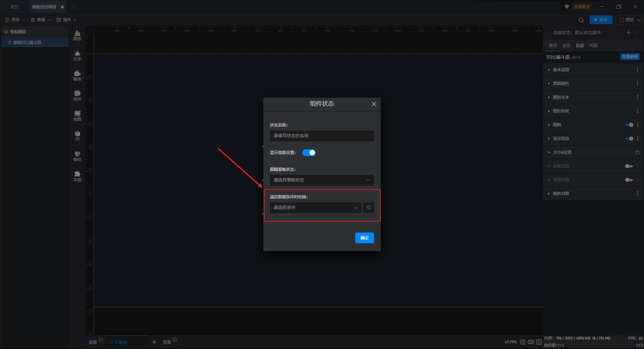Open the 数据 dropdown menu
The height and width of the screenshot is (349, 644).
(41, 20)
